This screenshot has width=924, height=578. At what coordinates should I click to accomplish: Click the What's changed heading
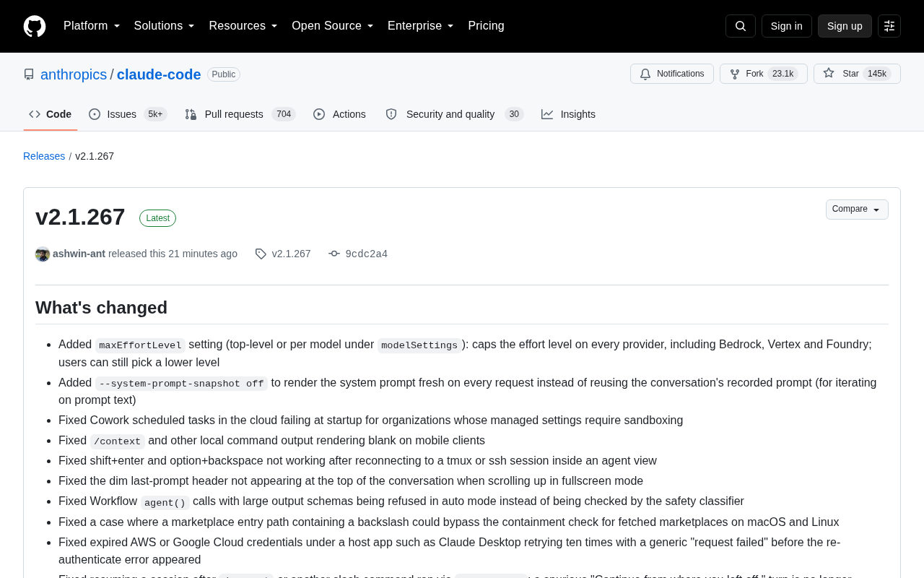101,308
